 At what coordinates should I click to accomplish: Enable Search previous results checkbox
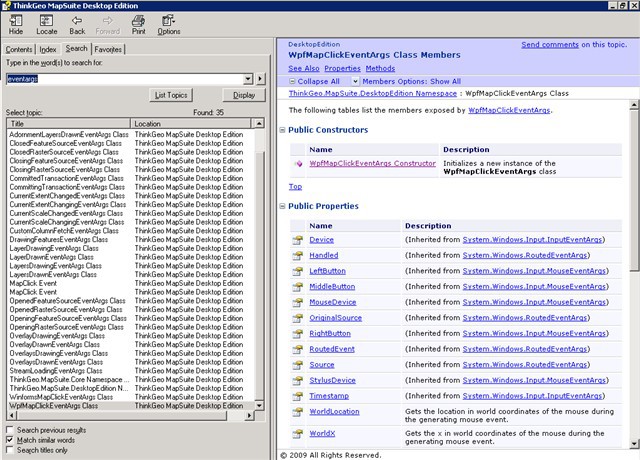pos(10,429)
